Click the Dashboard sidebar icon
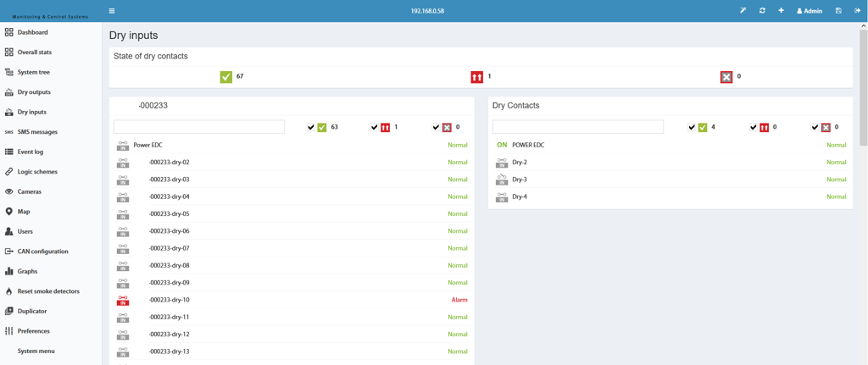The image size is (868, 365). [8, 32]
